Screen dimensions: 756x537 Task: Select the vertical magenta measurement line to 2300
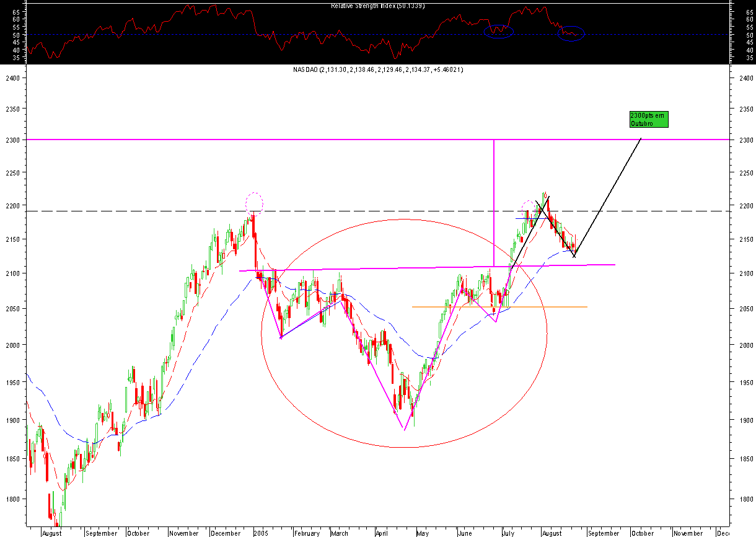(493, 205)
